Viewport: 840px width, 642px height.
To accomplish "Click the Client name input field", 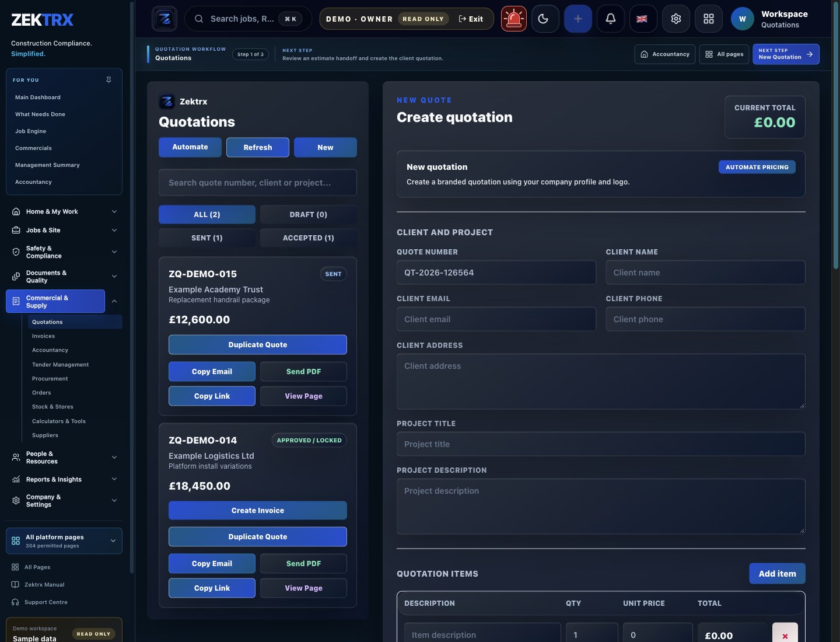I will coord(705,273).
